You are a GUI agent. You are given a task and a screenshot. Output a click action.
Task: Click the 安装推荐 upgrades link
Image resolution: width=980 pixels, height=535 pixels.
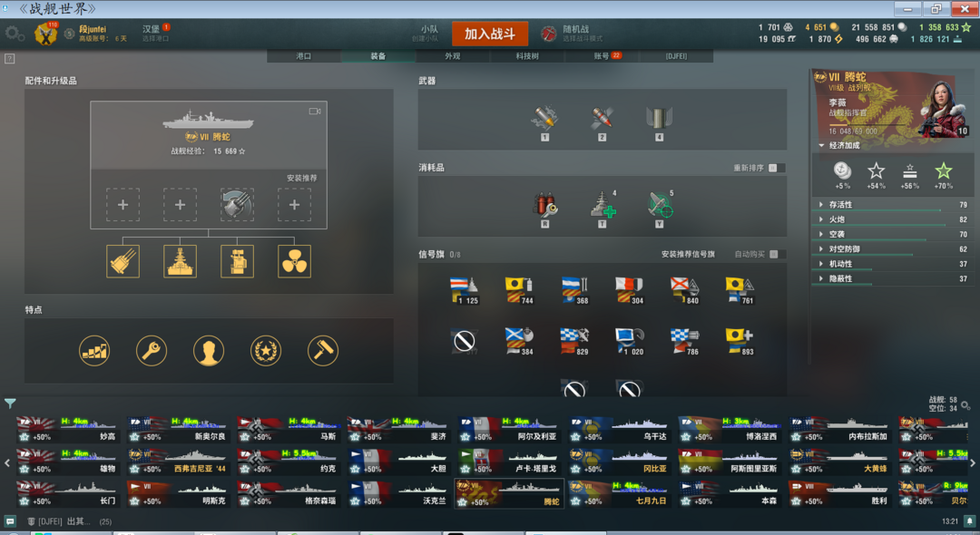[302, 178]
